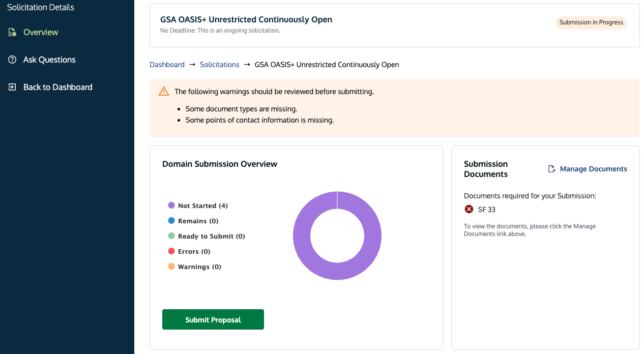Click the blue Remains legend dot

[x=171, y=220]
